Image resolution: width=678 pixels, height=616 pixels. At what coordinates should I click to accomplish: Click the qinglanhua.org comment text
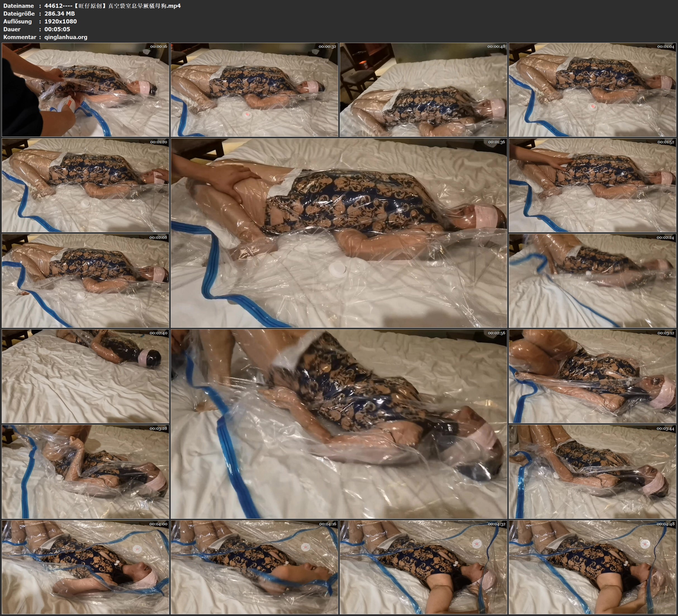pyautogui.click(x=66, y=37)
